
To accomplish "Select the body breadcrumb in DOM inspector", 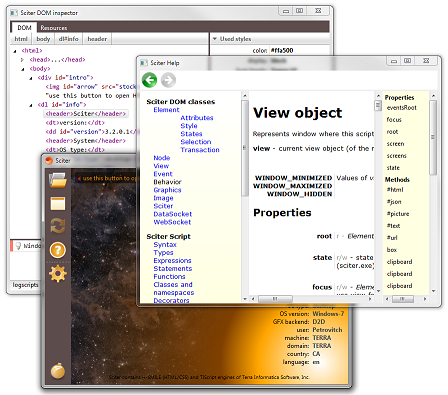I will (43, 39).
